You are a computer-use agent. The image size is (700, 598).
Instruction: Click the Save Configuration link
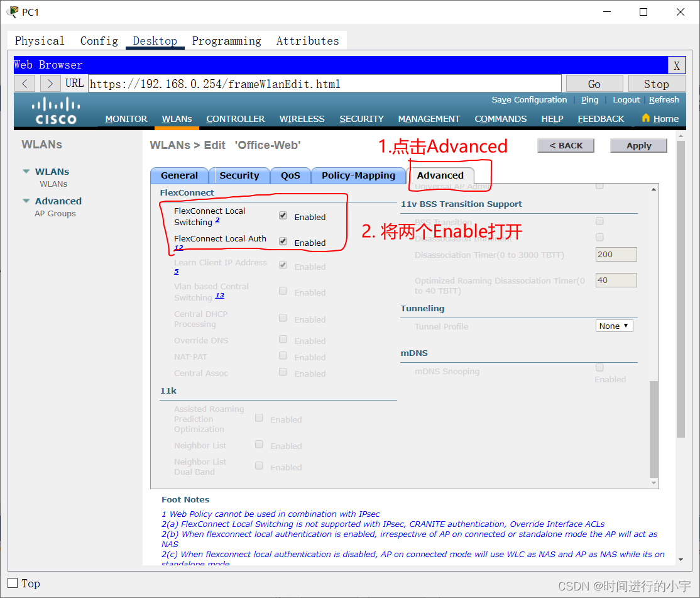tap(529, 99)
